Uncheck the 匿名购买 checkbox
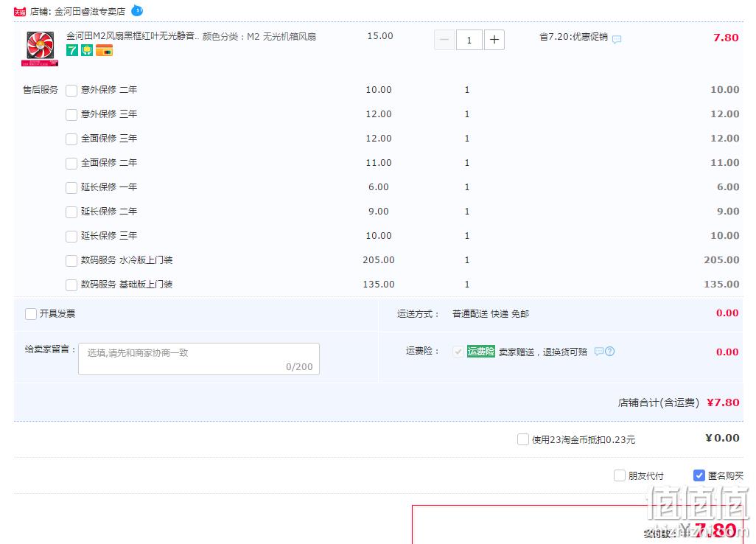 coord(699,475)
